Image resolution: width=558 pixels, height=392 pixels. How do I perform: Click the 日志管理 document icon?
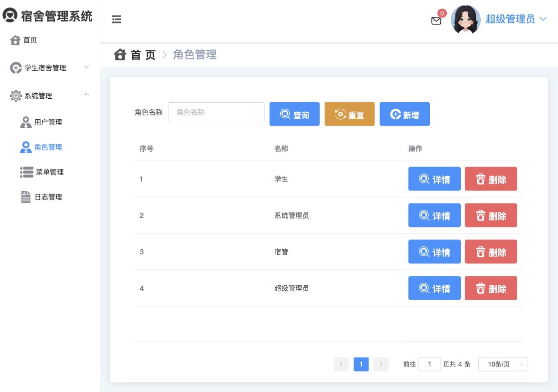pos(26,197)
